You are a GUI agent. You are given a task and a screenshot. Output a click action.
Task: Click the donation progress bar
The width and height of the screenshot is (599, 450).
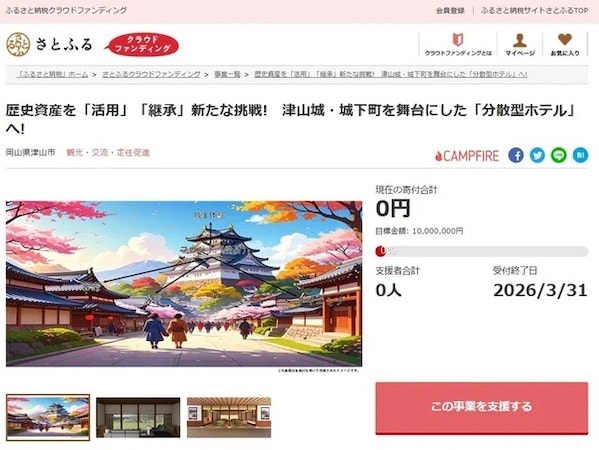click(482, 251)
